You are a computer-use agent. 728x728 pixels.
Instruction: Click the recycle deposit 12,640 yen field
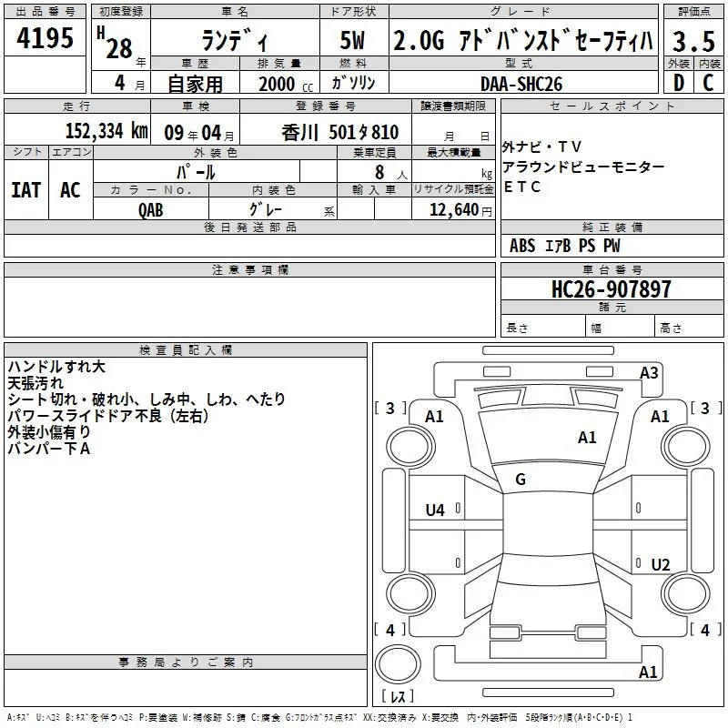pyautogui.click(x=453, y=209)
